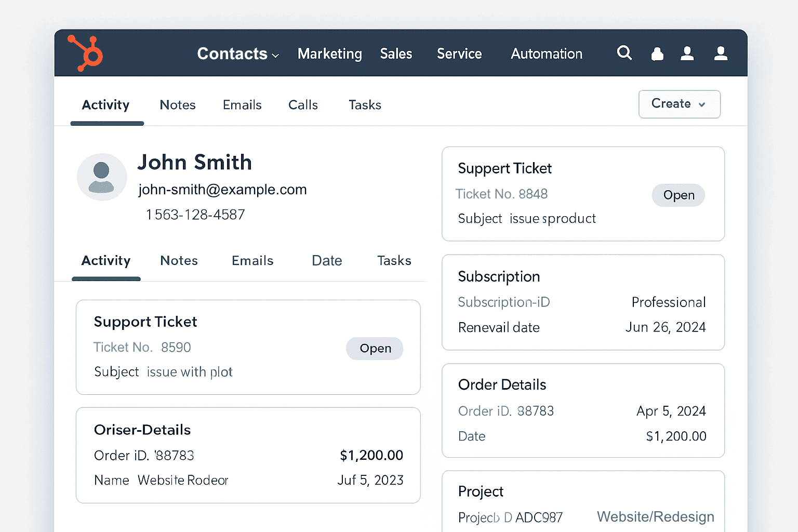
Task: Open the Marketing menu in navbar
Action: click(329, 54)
